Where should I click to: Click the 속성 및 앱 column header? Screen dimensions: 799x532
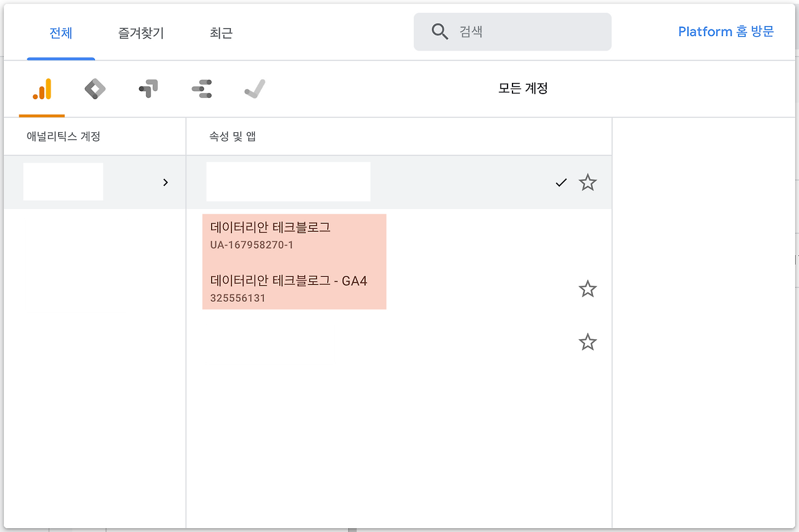tap(232, 137)
